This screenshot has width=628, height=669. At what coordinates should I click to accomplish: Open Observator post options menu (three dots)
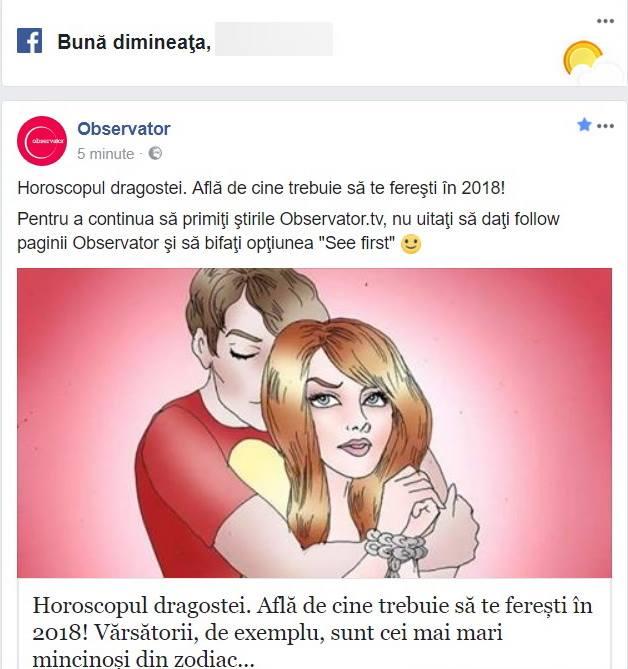[606, 126]
